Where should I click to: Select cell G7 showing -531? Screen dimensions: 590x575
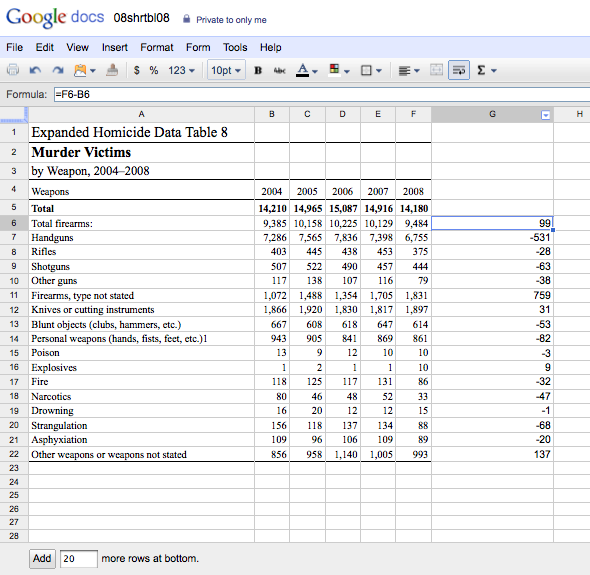pos(492,237)
